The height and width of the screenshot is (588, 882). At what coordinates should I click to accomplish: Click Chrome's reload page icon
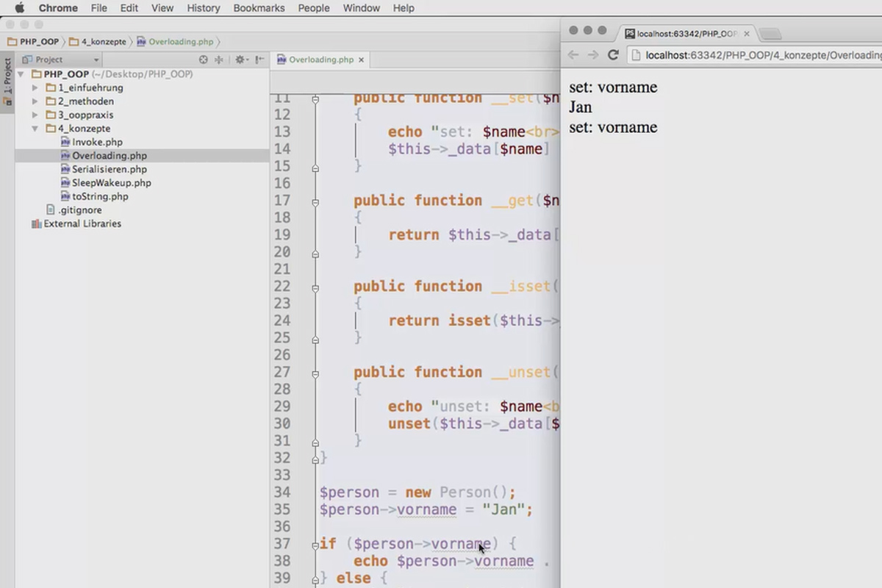(613, 55)
